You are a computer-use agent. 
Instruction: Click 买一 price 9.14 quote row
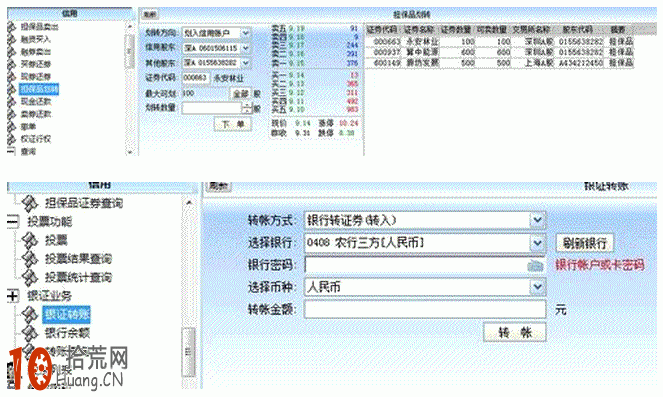click(315, 75)
